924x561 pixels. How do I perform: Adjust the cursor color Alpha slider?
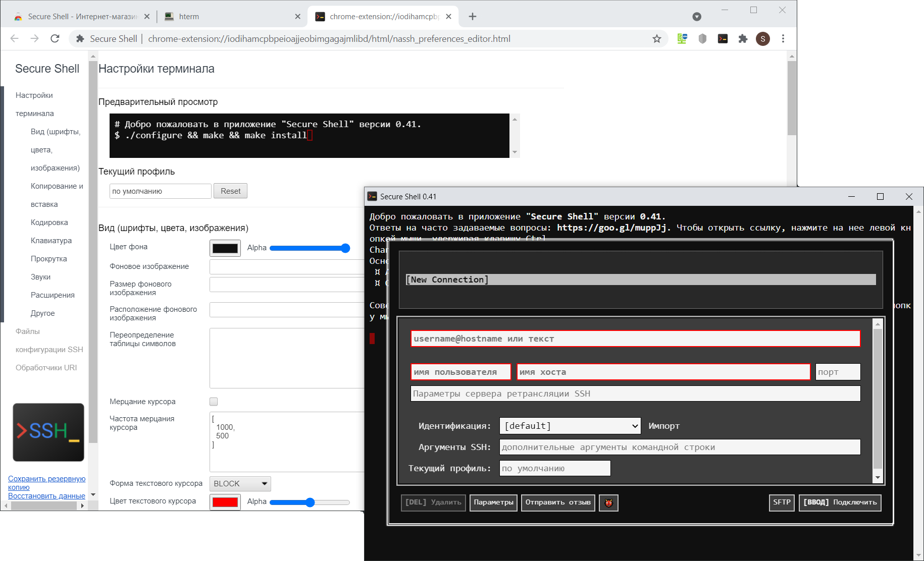(x=310, y=502)
